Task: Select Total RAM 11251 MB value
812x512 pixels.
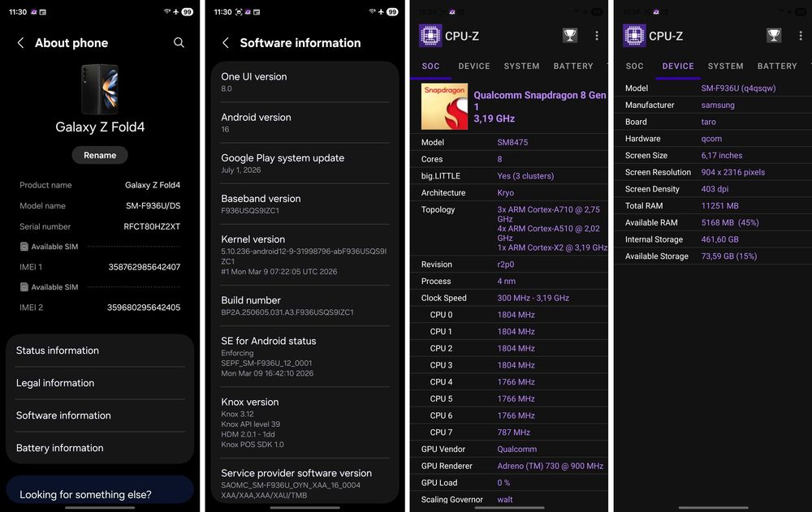Action: point(719,206)
